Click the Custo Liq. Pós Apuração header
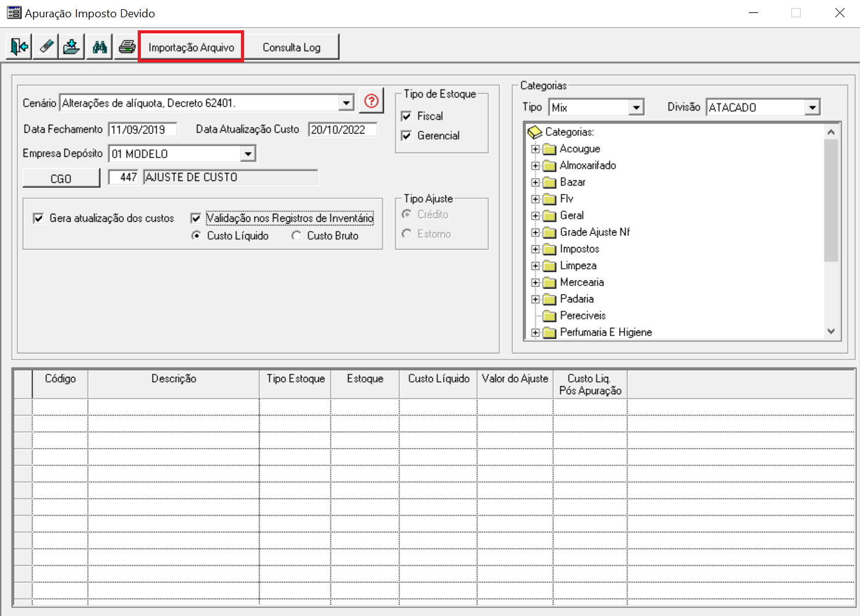 click(591, 384)
